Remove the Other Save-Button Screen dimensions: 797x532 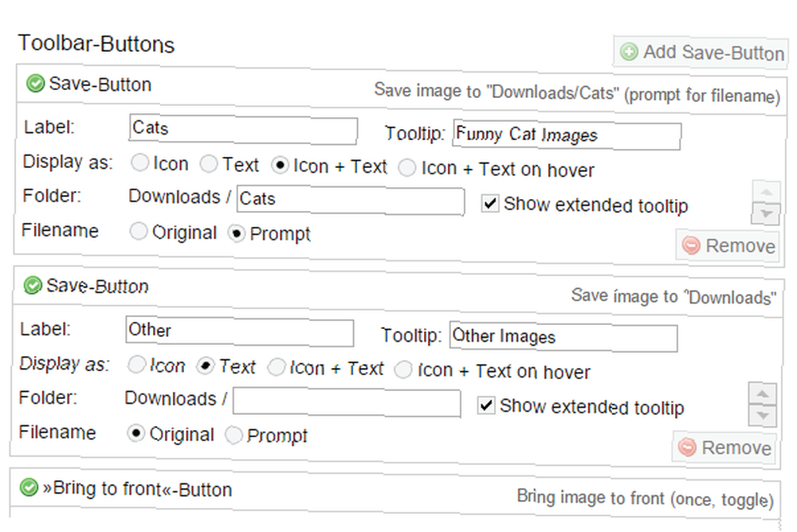[724, 447]
